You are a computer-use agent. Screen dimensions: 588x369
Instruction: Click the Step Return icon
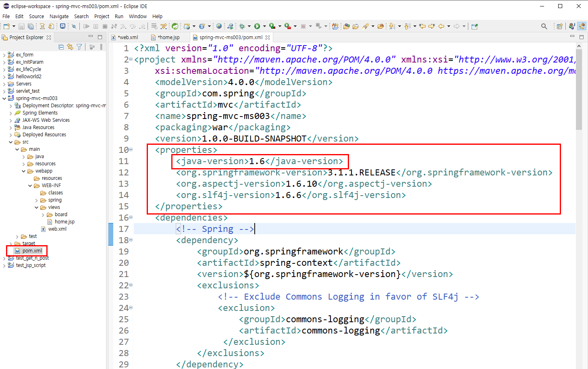tap(142, 26)
